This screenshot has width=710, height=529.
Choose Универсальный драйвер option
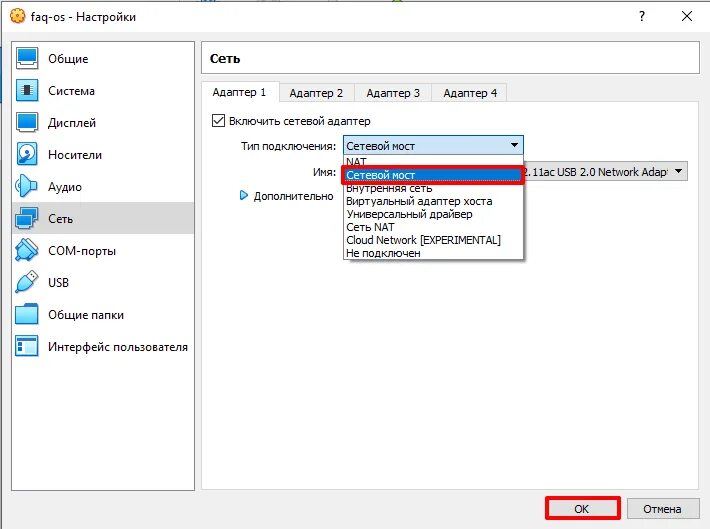pyautogui.click(x=433, y=214)
